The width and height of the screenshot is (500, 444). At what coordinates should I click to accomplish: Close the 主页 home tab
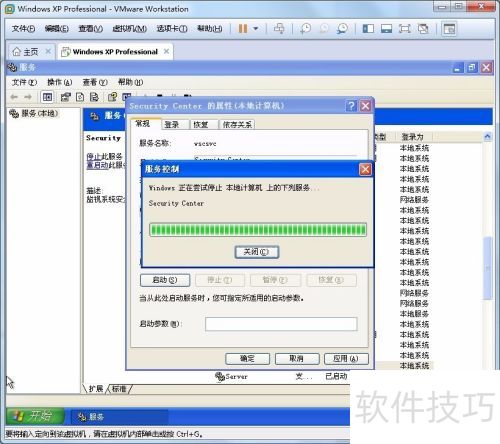pyautogui.click(x=48, y=51)
